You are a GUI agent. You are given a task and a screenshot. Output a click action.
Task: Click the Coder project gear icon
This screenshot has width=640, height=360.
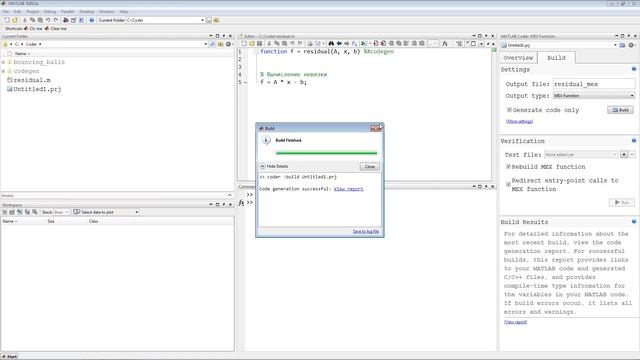click(x=631, y=45)
